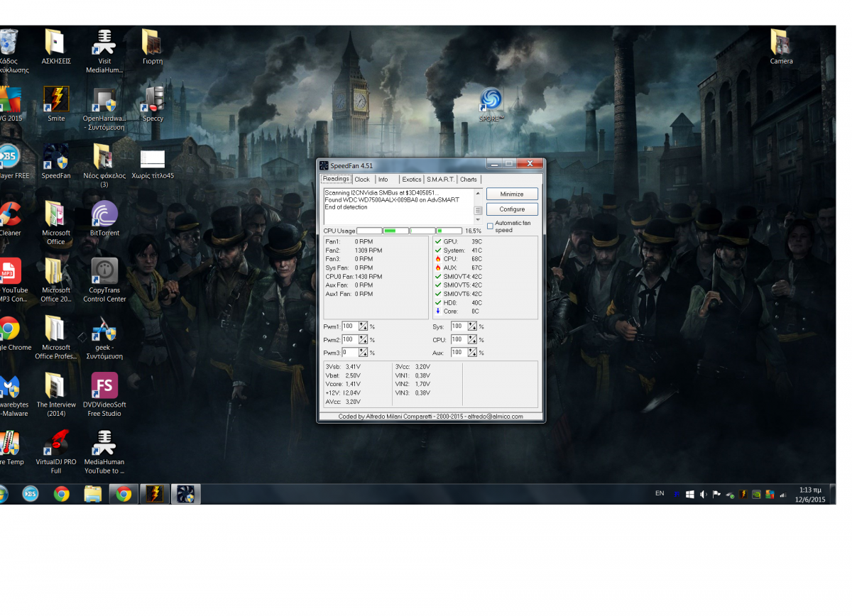Viewport: 852px width, 616px height.
Task: Select the Core 0C temperature reading
Action: 458,312
